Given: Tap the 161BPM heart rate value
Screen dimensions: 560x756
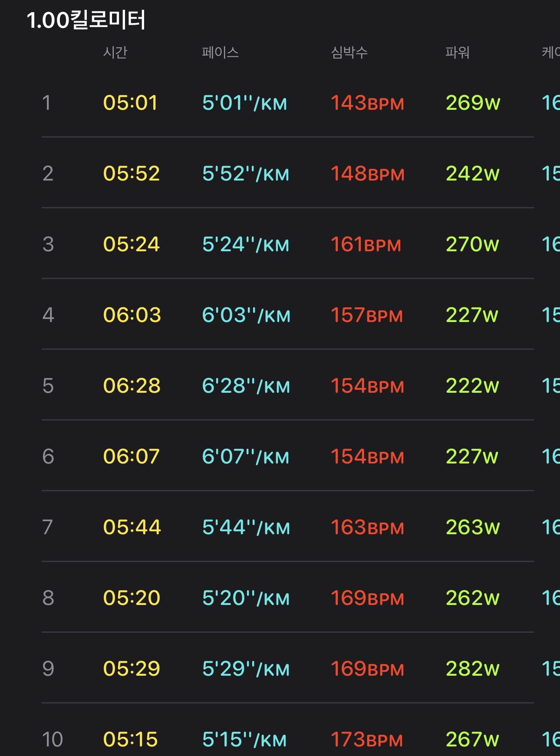Looking at the screenshot, I should (x=366, y=244).
